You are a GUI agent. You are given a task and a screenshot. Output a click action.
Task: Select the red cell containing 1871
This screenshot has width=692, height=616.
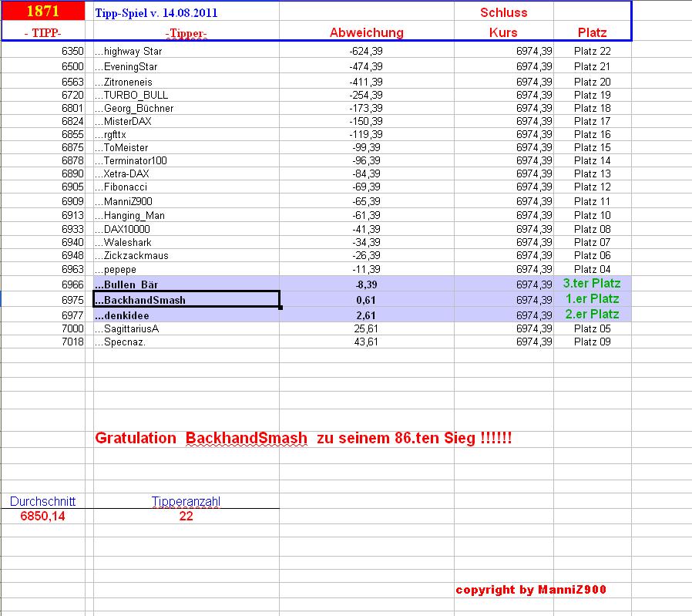coord(43,11)
